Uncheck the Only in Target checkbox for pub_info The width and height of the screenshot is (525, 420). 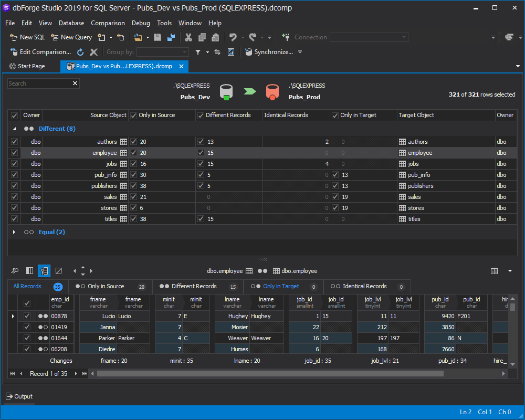click(335, 174)
